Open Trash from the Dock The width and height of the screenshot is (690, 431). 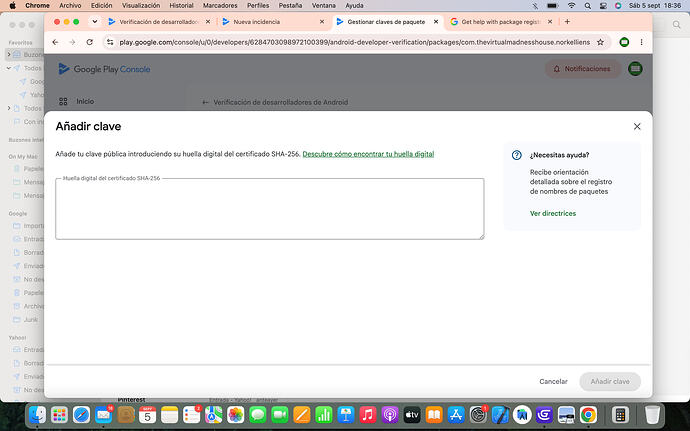coord(652,415)
